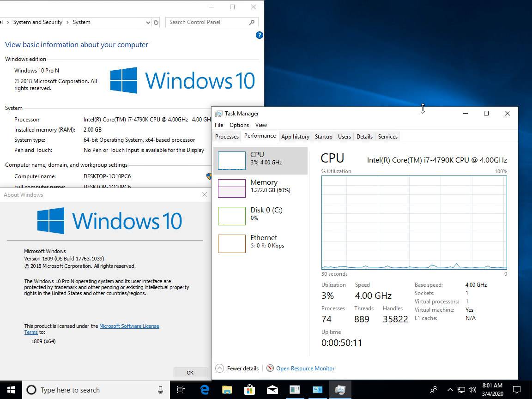Click the volume speaker tray icon

pyautogui.click(x=472, y=390)
